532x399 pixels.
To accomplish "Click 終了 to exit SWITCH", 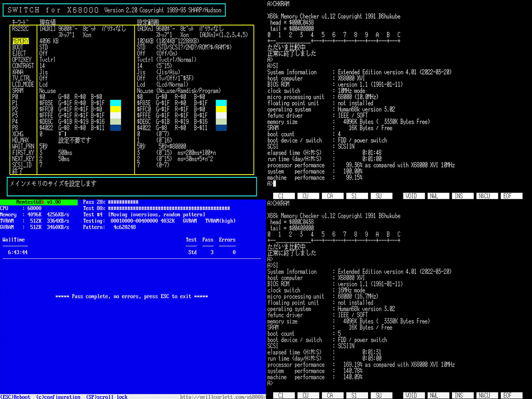I will pyautogui.click(x=18, y=171).
